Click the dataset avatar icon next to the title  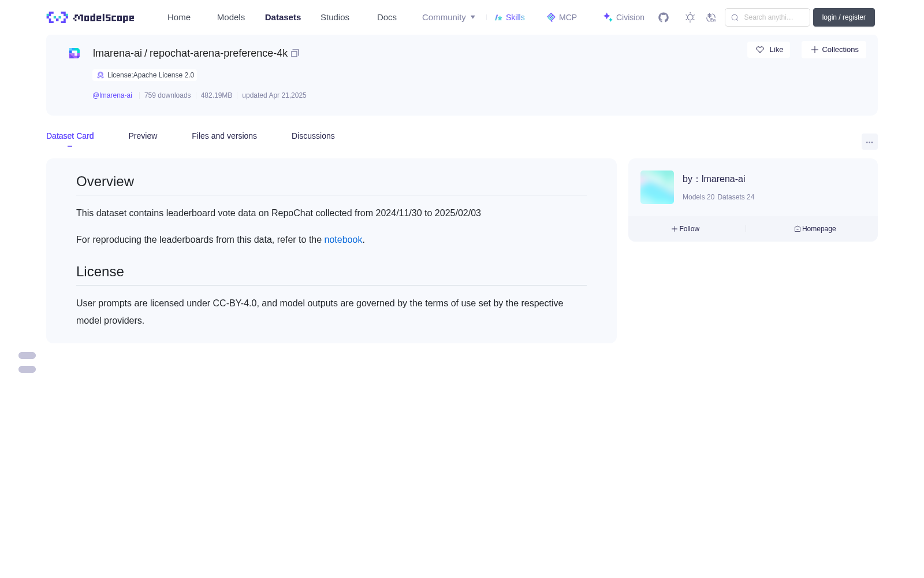click(x=74, y=53)
